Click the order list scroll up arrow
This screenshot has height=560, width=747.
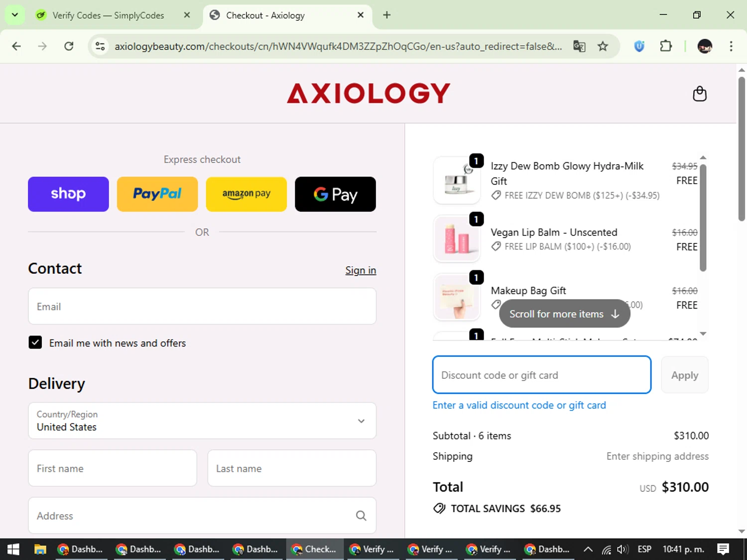[x=703, y=158]
